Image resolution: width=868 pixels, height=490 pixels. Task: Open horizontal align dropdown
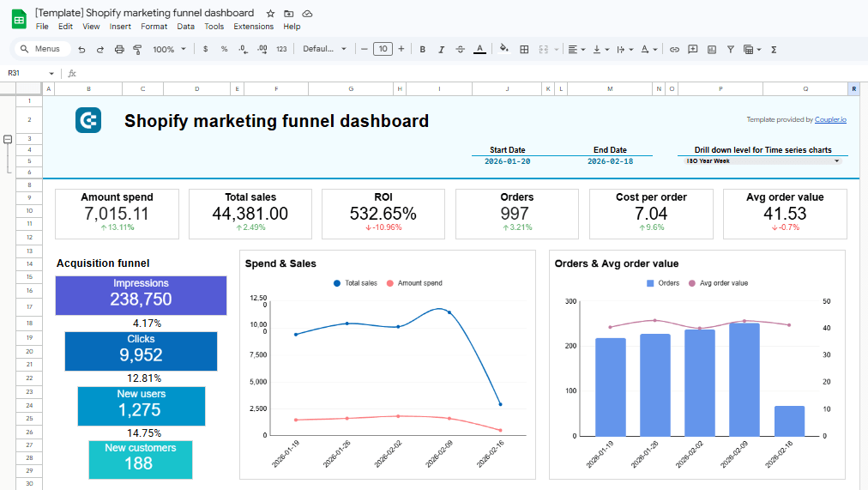576,49
